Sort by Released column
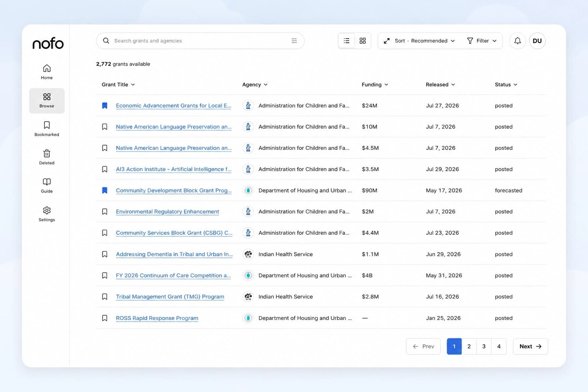Image resolution: width=588 pixels, height=392 pixels. point(440,85)
